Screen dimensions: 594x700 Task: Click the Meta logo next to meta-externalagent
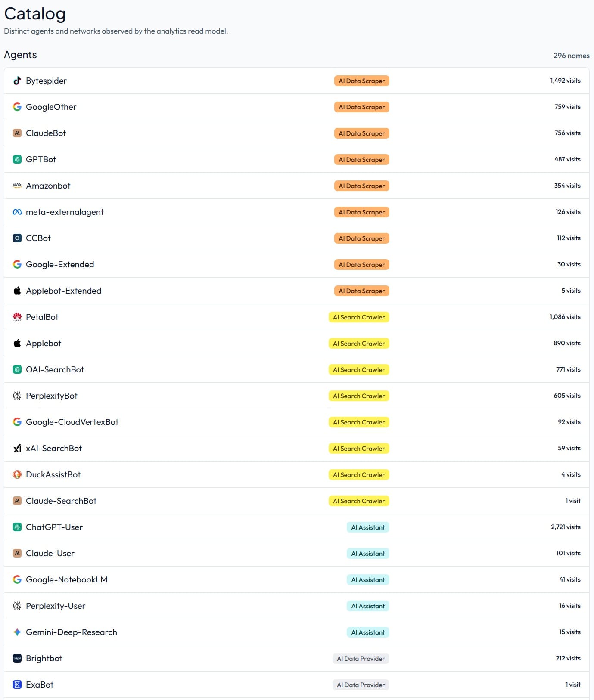(17, 212)
